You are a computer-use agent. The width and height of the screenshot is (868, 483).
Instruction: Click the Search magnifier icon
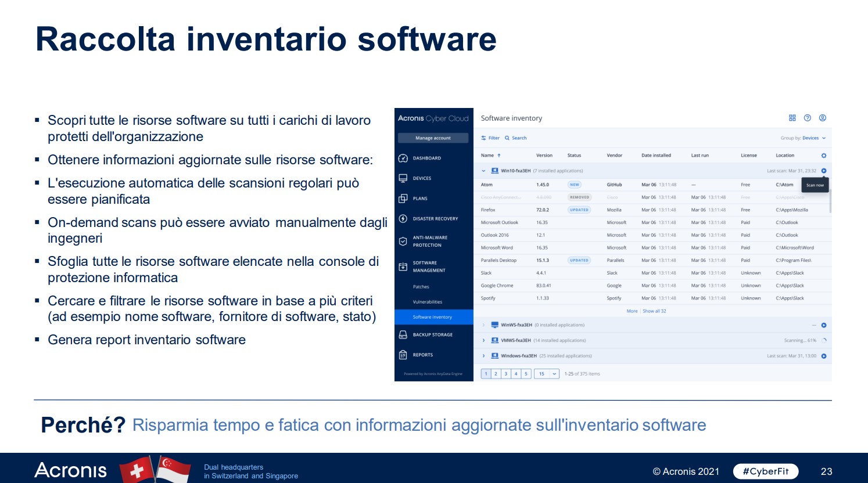[x=507, y=138]
